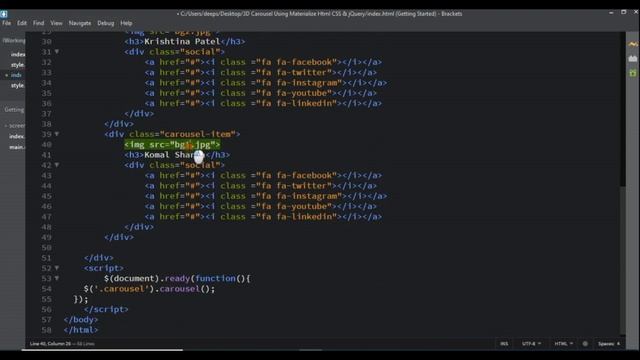Click line number 50 in the gutter

47,248
